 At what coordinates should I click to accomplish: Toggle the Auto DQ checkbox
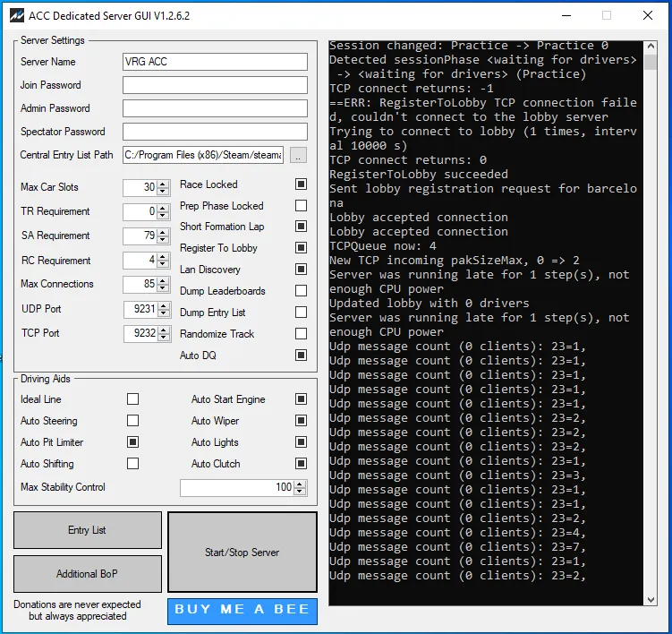(x=302, y=356)
